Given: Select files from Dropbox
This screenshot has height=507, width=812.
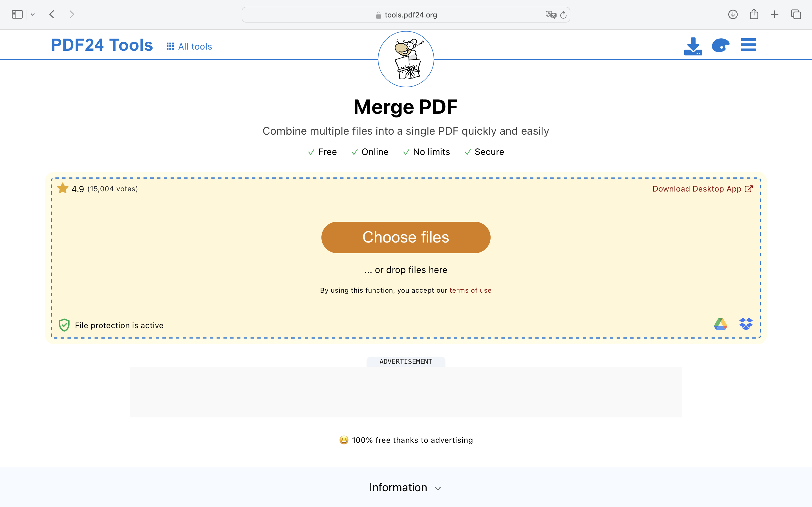Looking at the screenshot, I should click(x=746, y=324).
